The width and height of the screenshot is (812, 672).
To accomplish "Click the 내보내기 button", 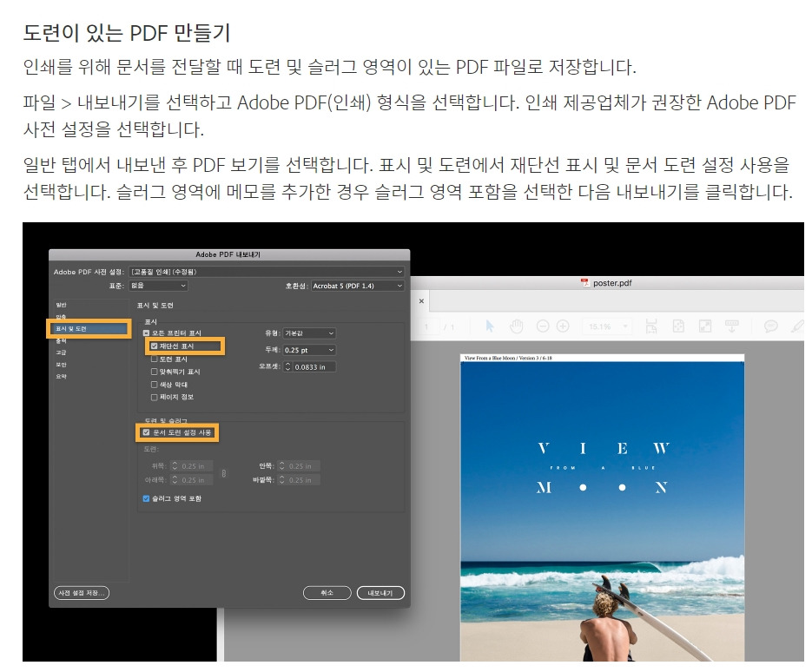I will [380, 592].
